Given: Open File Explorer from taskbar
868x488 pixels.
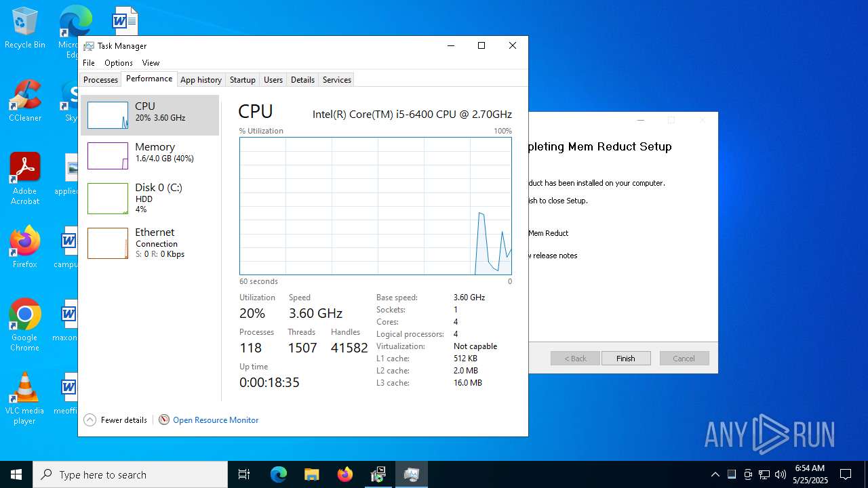Looking at the screenshot, I should click(x=311, y=474).
